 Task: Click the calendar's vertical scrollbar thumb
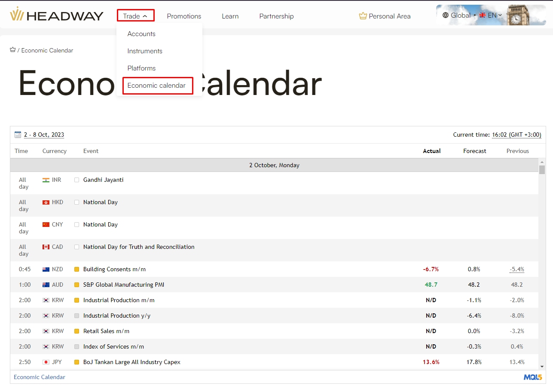[x=542, y=169]
